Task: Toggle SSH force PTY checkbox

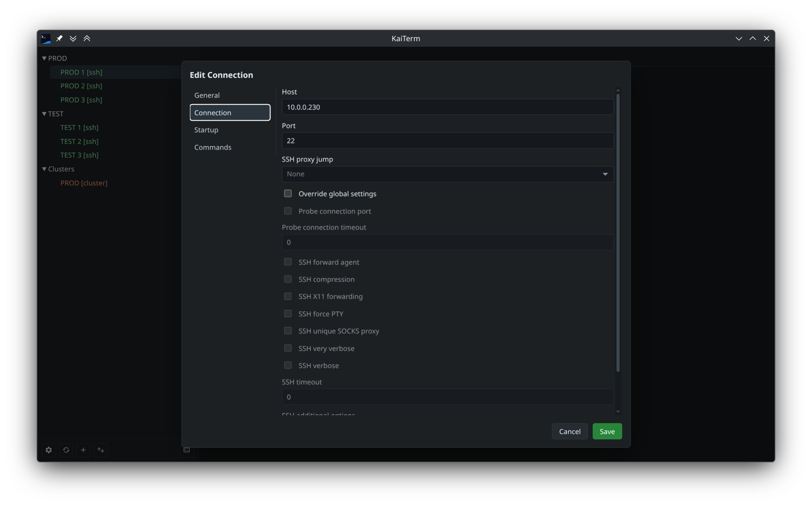Action: click(x=288, y=313)
